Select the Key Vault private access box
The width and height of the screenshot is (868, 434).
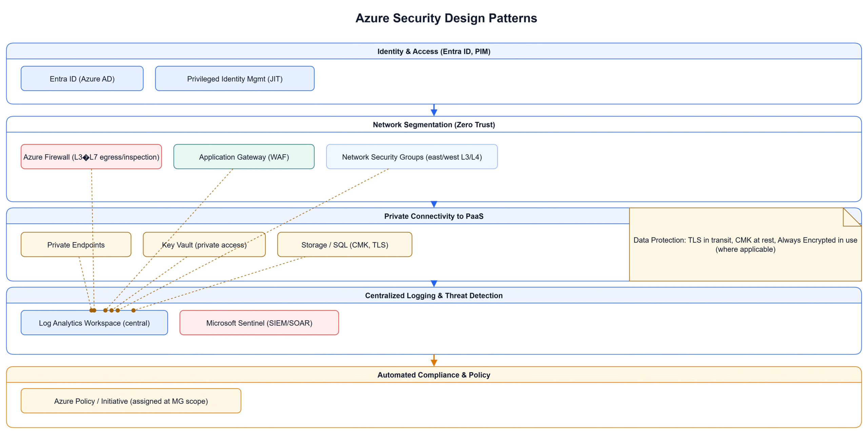tap(204, 244)
